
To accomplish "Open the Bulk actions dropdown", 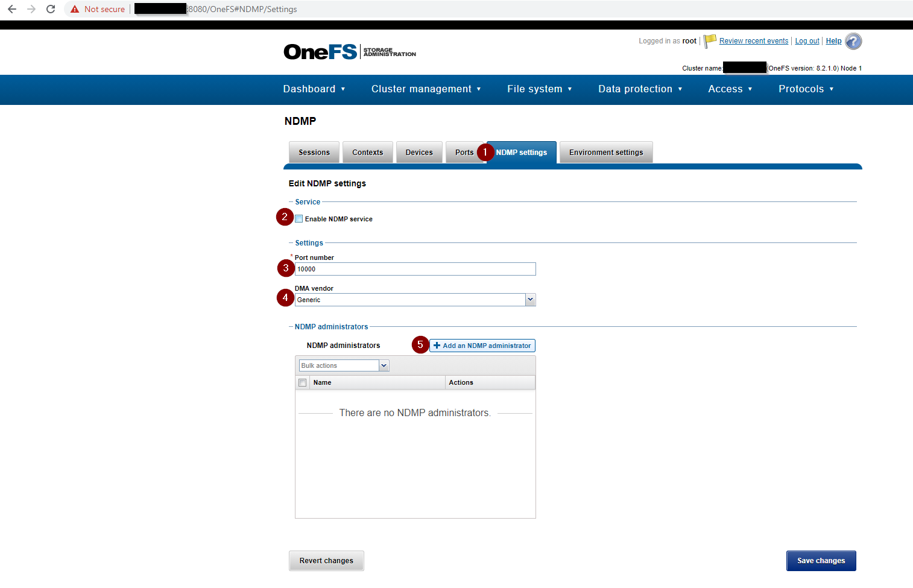I will coord(384,365).
